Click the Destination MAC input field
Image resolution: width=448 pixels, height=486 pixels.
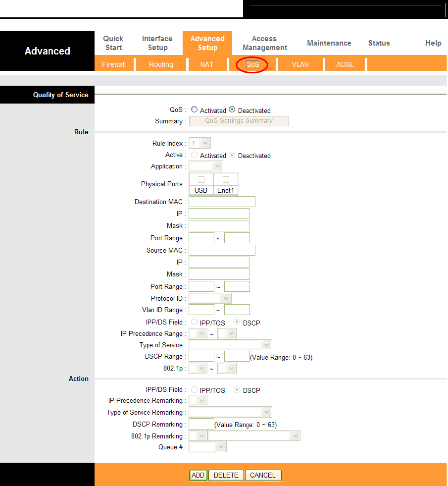tap(222, 202)
